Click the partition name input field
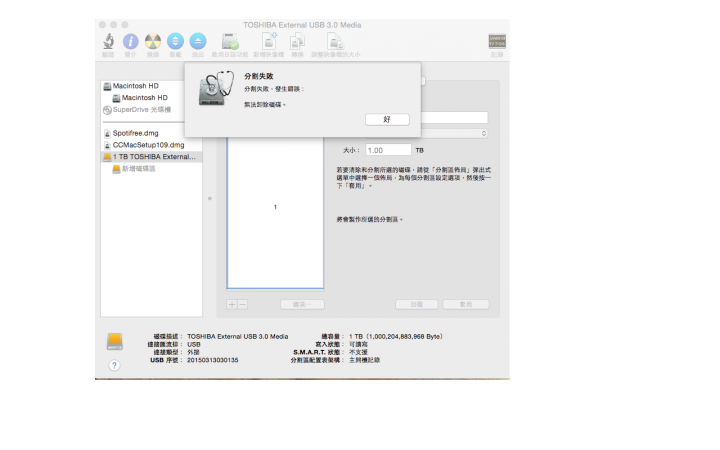Viewport: 720px width, 450px height. [455, 118]
